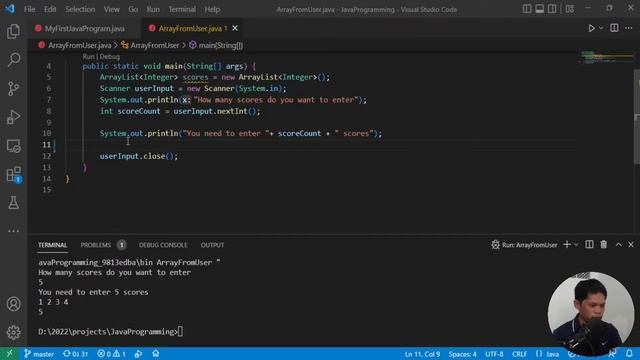The width and height of the screenshot is (640, 360).
Task: Toggle the primary side bar layout icon
Action: (527, 9)
